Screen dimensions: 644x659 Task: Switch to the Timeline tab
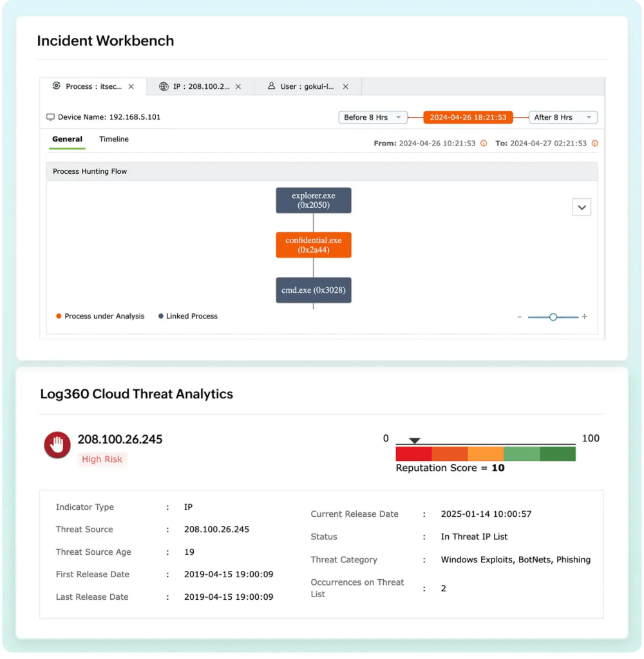tap(114, 139)
